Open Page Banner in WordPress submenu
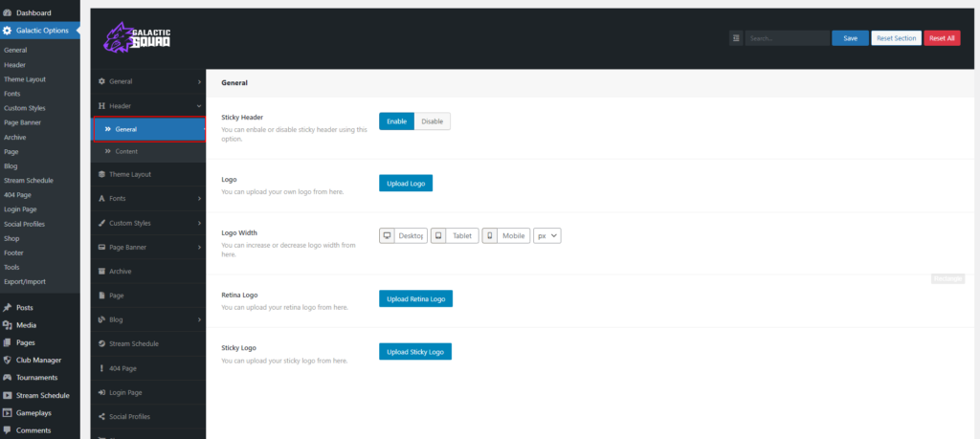The width and height of the screenshot is (980, 439). click(x=23, y=122)
